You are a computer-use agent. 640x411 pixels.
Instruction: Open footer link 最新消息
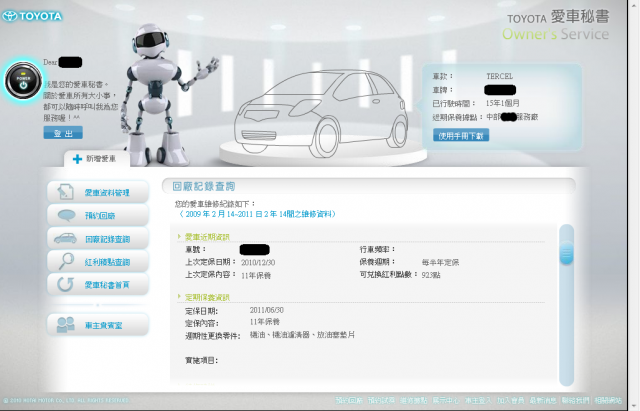point(543,400)
